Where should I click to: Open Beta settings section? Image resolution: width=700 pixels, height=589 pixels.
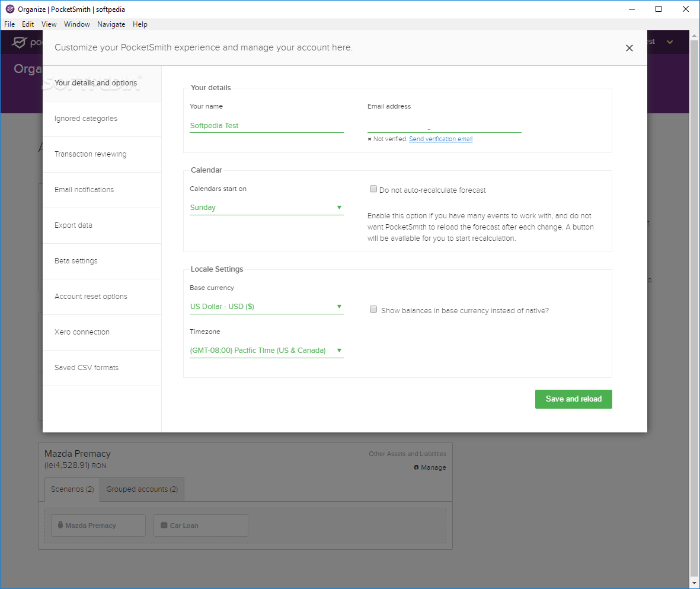point(102,261)
